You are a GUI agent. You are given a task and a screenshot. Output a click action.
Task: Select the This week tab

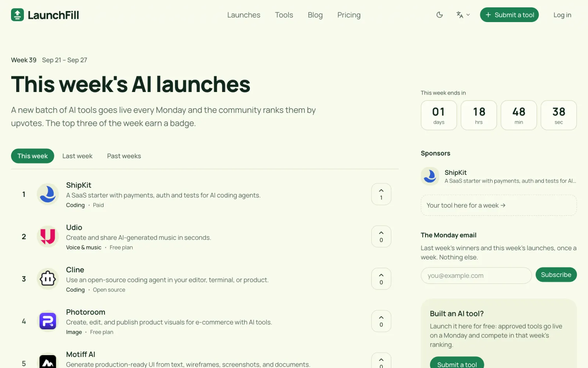click(x=33, y=156)
